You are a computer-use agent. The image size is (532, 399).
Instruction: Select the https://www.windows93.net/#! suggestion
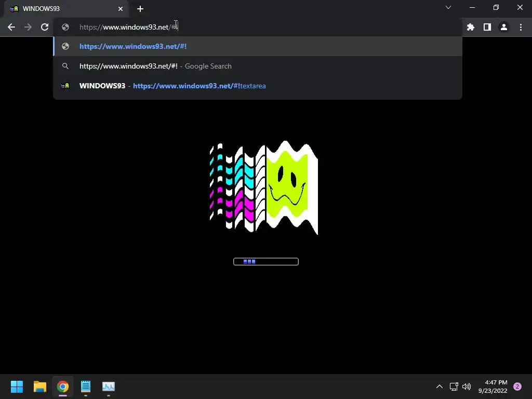[258, 46]
